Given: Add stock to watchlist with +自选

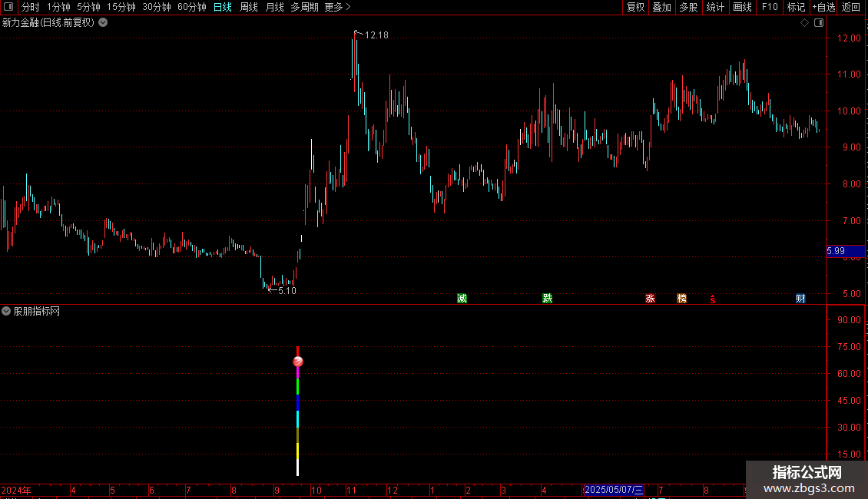Looking at the screenshot, I should pyautogui.click(x=823, y=7).
